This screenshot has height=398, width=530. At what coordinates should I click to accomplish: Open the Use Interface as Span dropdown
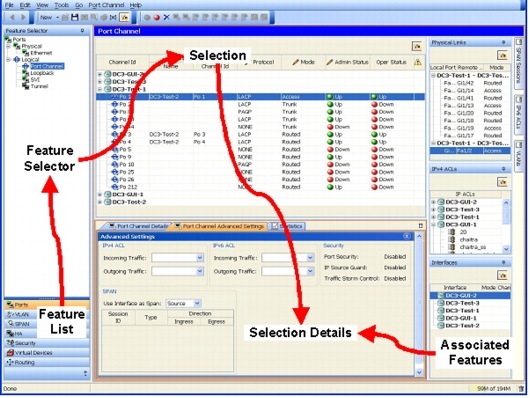pyautogui.click(x=197, y=303)
